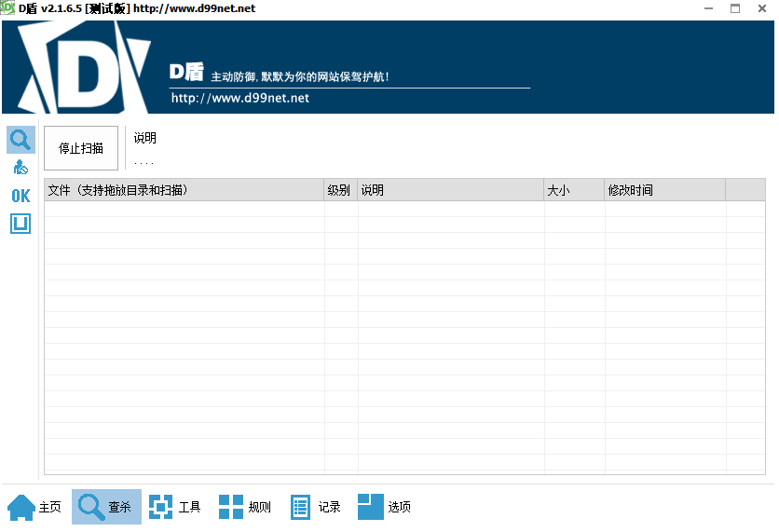Sort by 级别 column header

pos(340,190)
